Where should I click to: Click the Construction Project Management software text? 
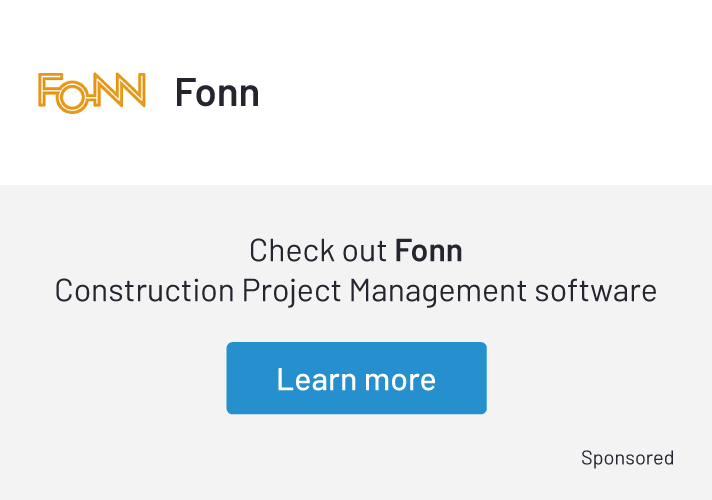[356, 291]
